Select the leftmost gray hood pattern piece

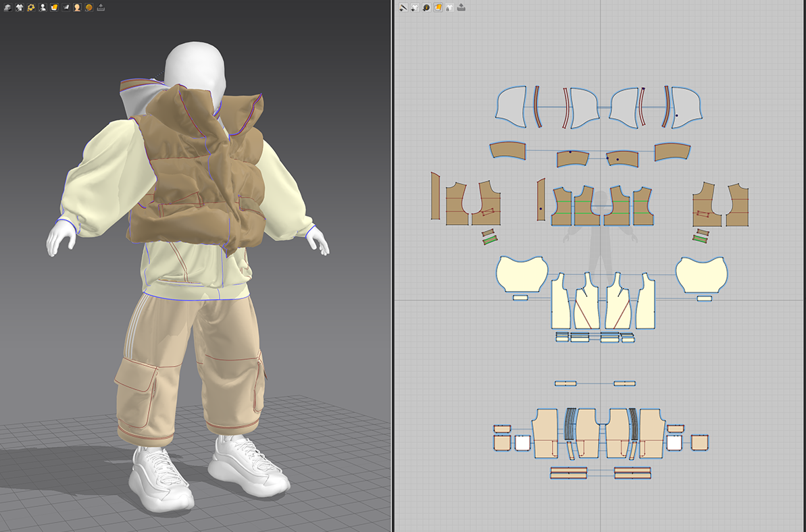point(511,107)
